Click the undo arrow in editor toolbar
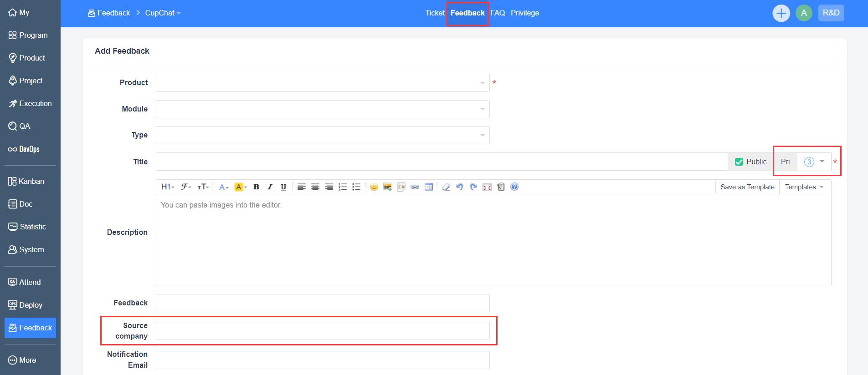Viewport: 868px width, 375px height. point(459,187)
